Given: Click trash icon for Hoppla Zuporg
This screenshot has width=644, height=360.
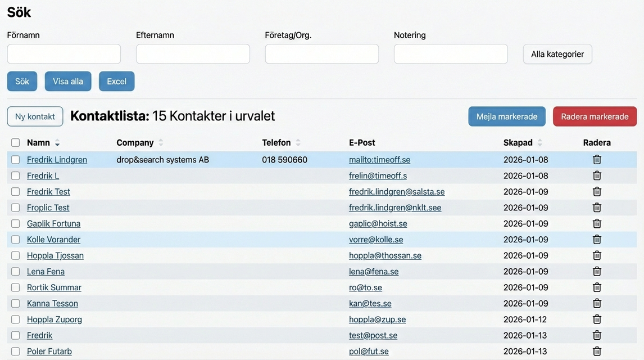Looking at the screenshot, I should (597, 319).
